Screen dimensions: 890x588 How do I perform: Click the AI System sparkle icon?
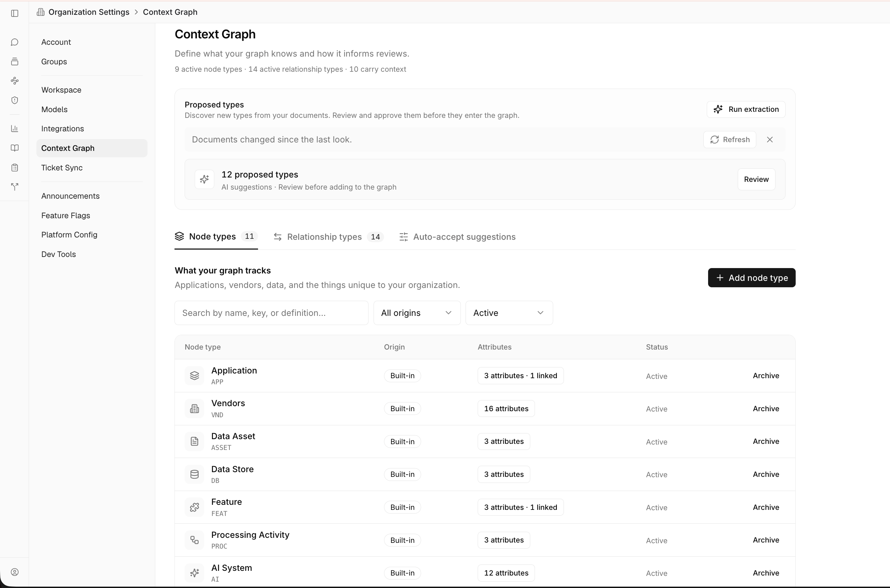(194, 573)
